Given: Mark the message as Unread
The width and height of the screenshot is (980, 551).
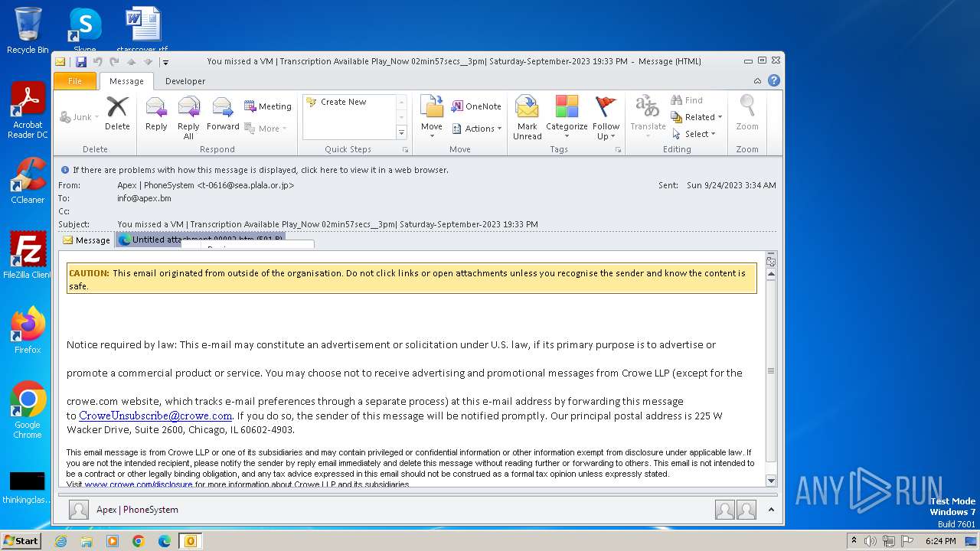Looking at the screenshot, I should tap(528, 118).
